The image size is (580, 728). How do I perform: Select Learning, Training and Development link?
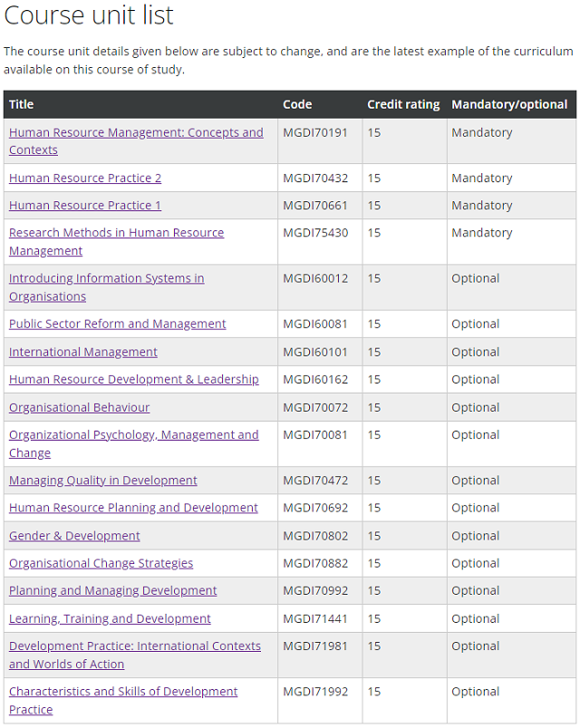pos(110,619)
